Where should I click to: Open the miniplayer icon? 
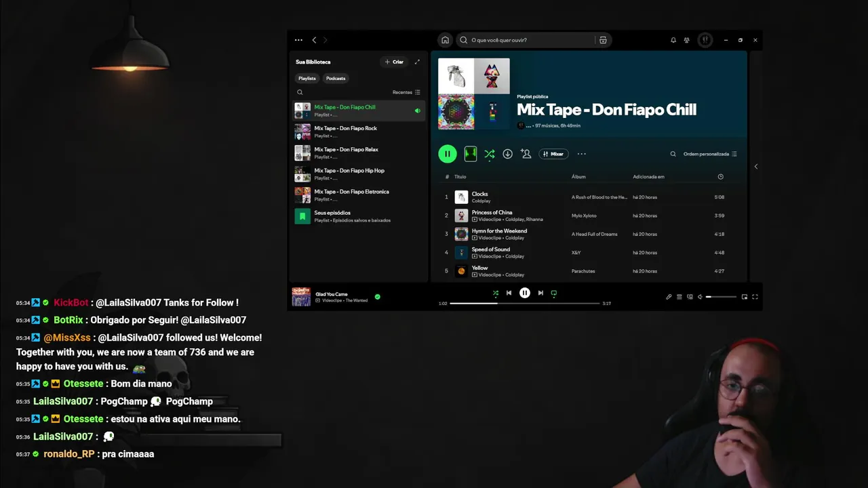tap(745, 297)
